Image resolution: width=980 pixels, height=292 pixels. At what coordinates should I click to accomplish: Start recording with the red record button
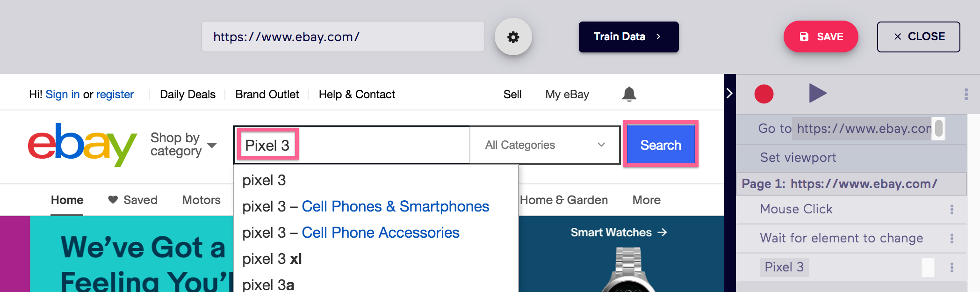pyautogui.click(x=764, y=93)
